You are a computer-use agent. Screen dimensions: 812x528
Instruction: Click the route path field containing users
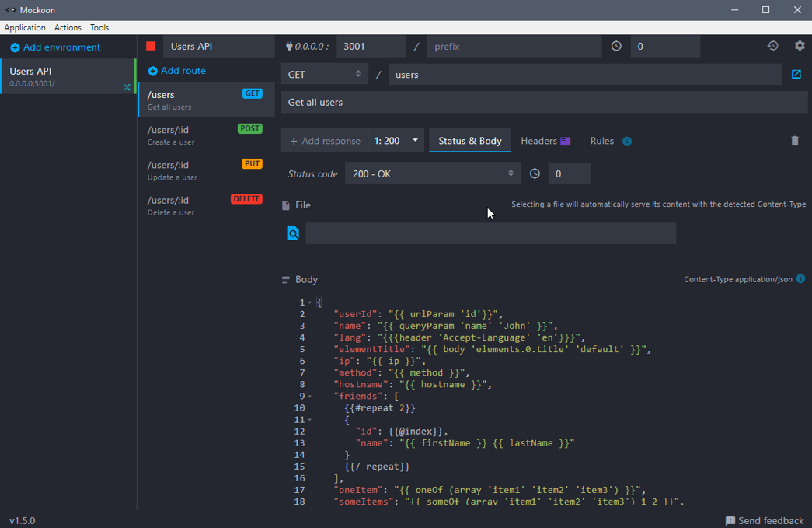pyautogui.click(x=584, y=75)
